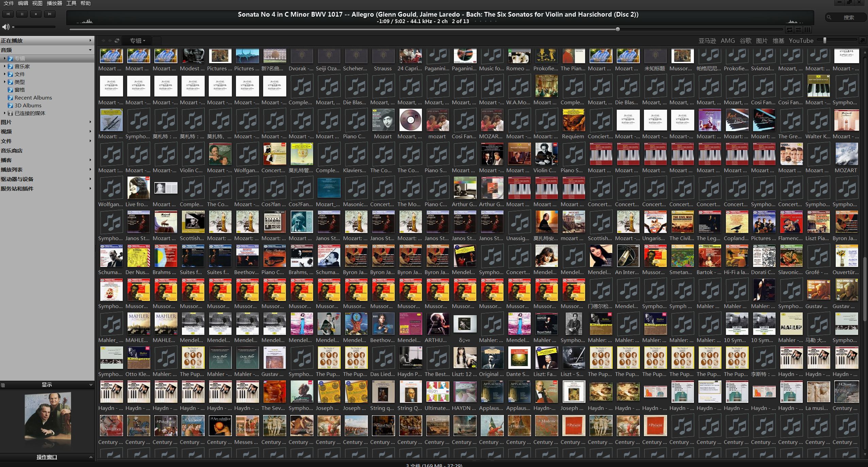Open the 'Messes ...' album cover
868x467 pixels.
(x=247, y=426)
